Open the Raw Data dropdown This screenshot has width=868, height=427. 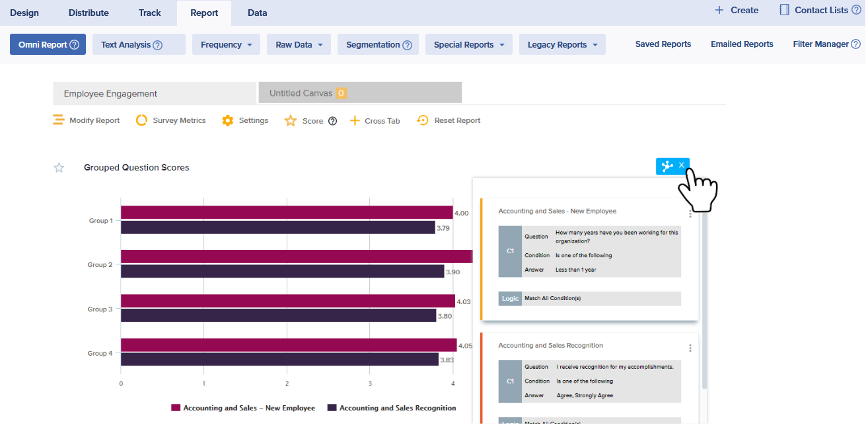pos(299,45)
